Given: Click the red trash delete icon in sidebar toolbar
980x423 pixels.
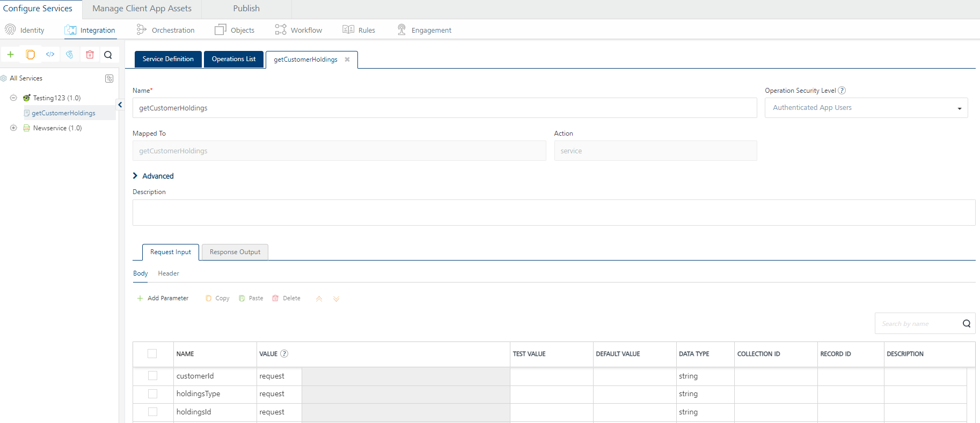Looking at the screenshot, I should (x=90, y=54).
